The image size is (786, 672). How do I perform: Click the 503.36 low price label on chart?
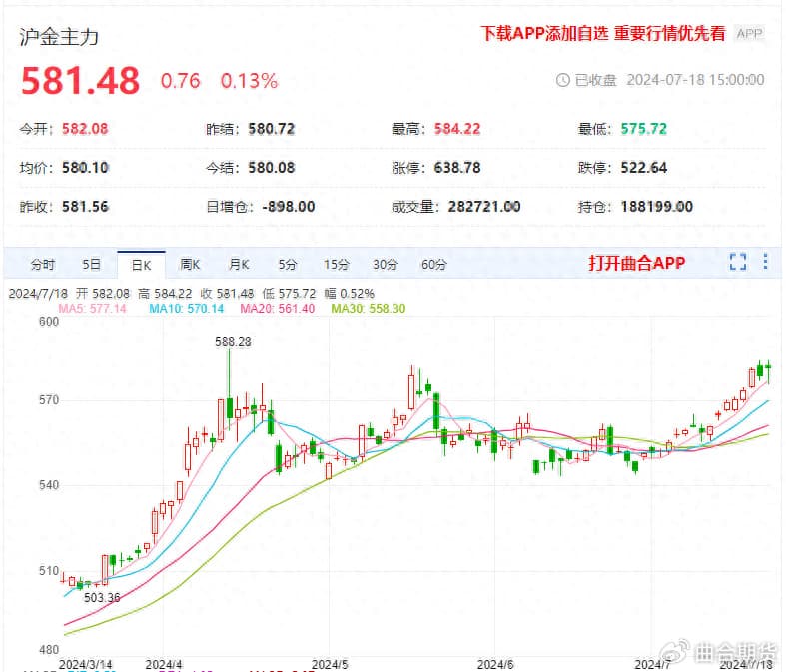(102, 597)
